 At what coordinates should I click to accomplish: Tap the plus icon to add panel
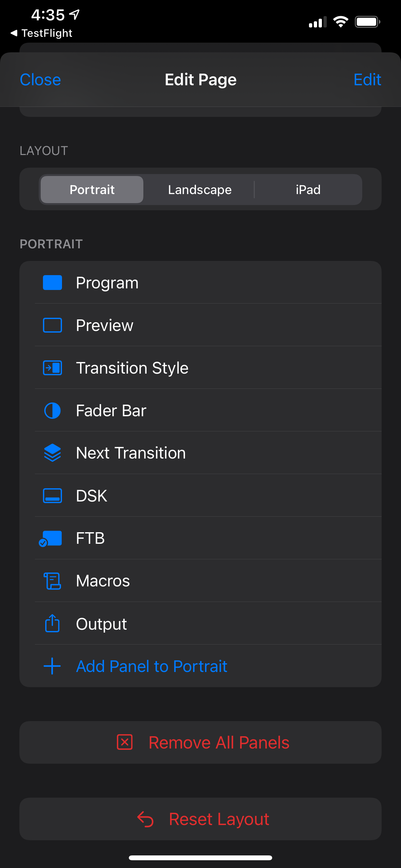point(52,666)
